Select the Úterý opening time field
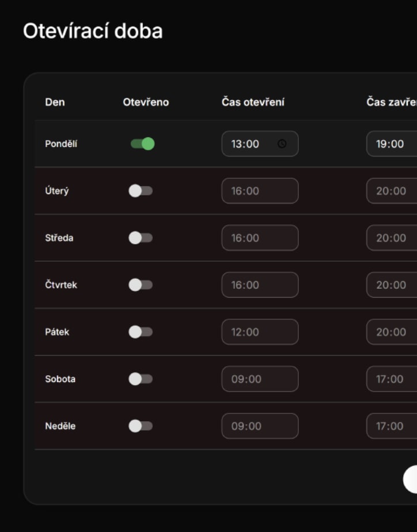This screenshot has width=417, height=532. [x=260, y=191]
